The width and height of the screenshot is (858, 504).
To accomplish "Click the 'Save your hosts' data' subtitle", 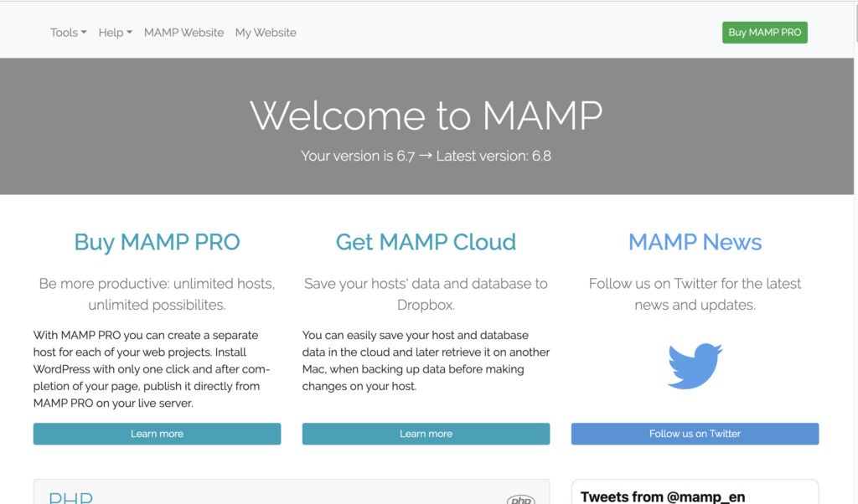I will 426,294.
